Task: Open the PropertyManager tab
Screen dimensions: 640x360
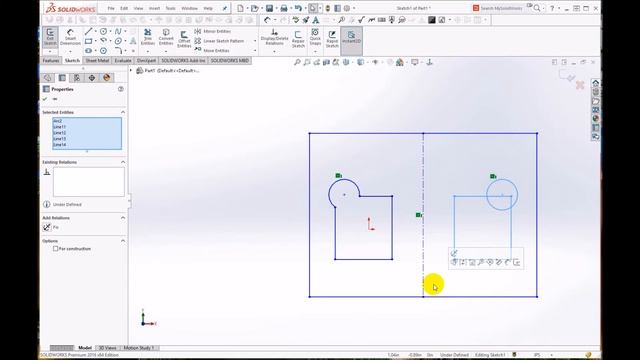Action: pyautogui.click(x=62, y=78)
